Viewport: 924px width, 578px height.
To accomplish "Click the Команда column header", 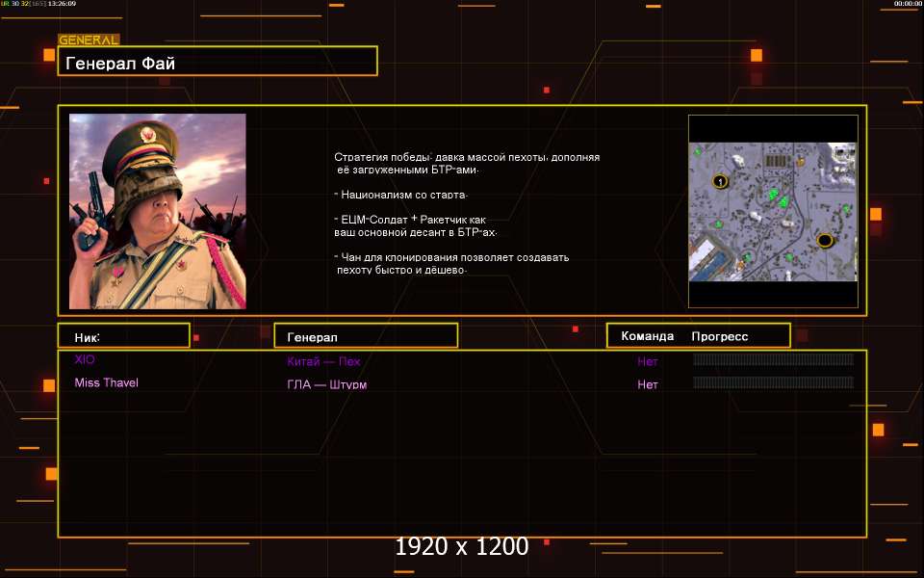I will (x=647, y=336).
